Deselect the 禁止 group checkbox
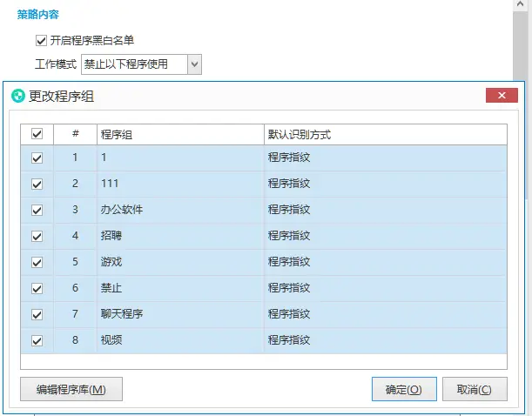This screenshot has width=532, height=416. pyautogui.click(x=37, y=288)
